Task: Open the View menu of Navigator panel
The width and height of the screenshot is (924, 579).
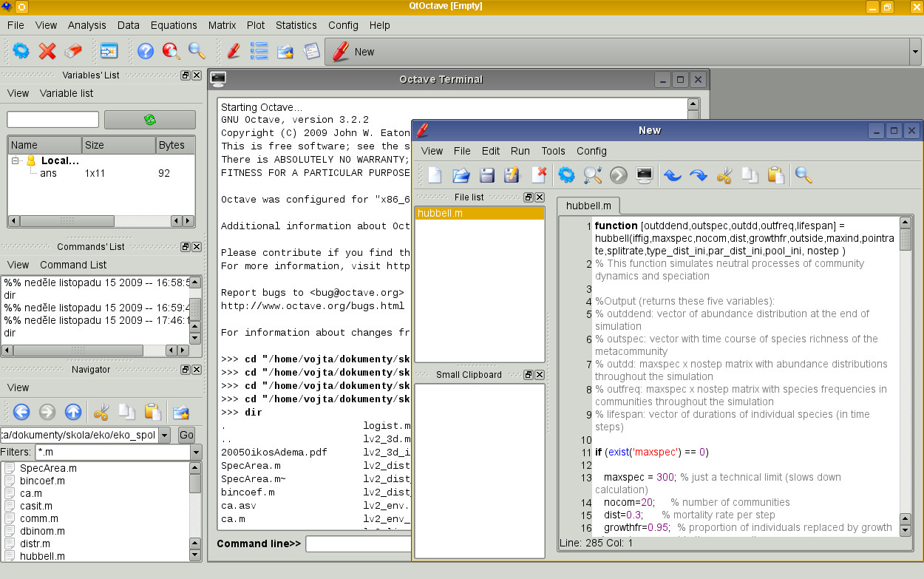Action: point(18,387)
